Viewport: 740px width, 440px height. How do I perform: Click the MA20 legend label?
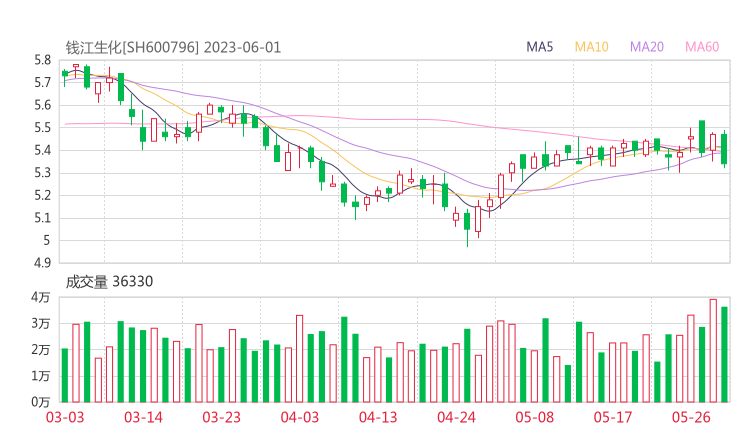pyautogui.click(x=647, y=47)
